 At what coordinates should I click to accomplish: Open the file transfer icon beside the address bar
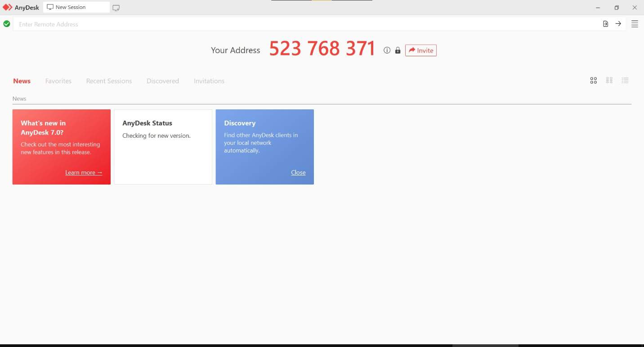(606, 24)
